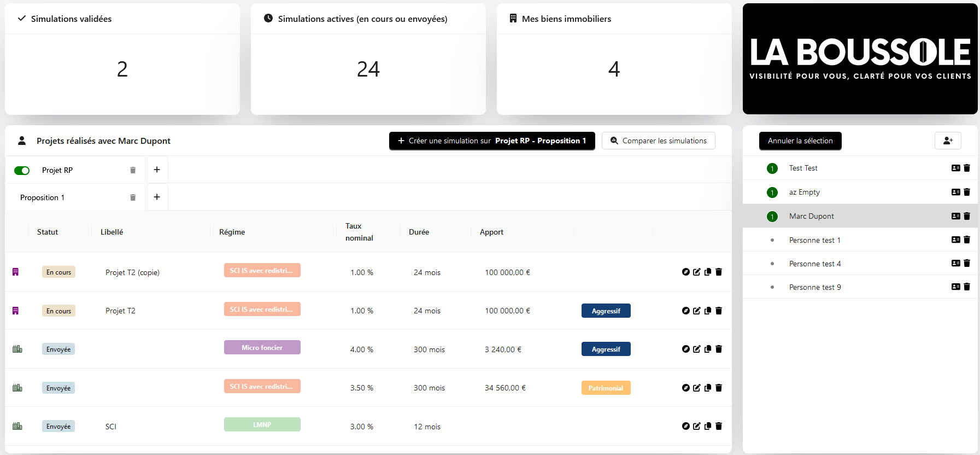This screenshot has height=455, width=980.
Task: Create a simulation on Projet RP - Proposition 1
Action: point(492,141)
